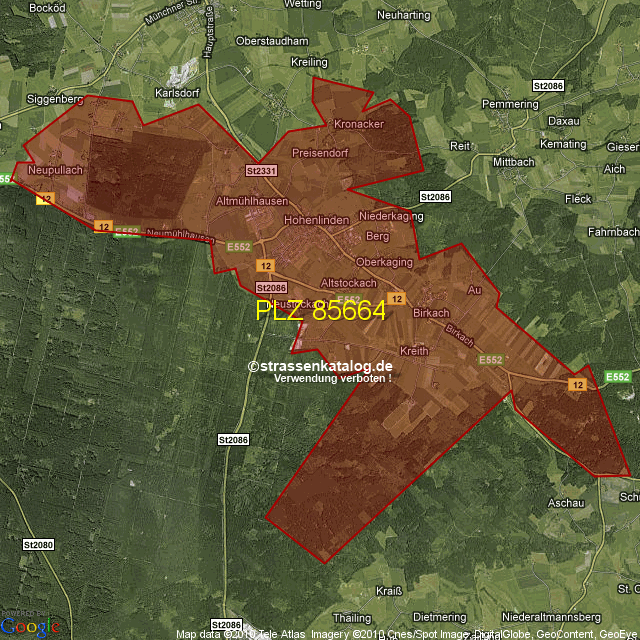The width and height of the screenshot is (640, 640).
Task: Click the St2086 shield above Kraiß road
Action: 232,439
